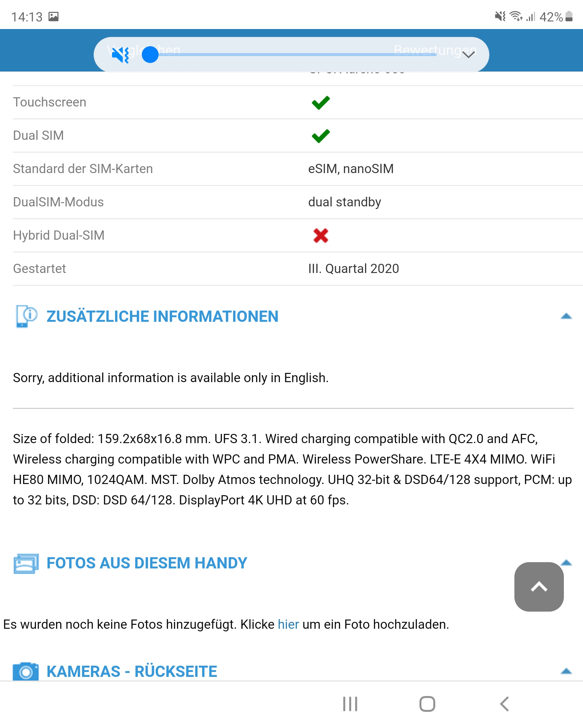Tap the gray scroll-to-top button

click(x=539, y=587)
